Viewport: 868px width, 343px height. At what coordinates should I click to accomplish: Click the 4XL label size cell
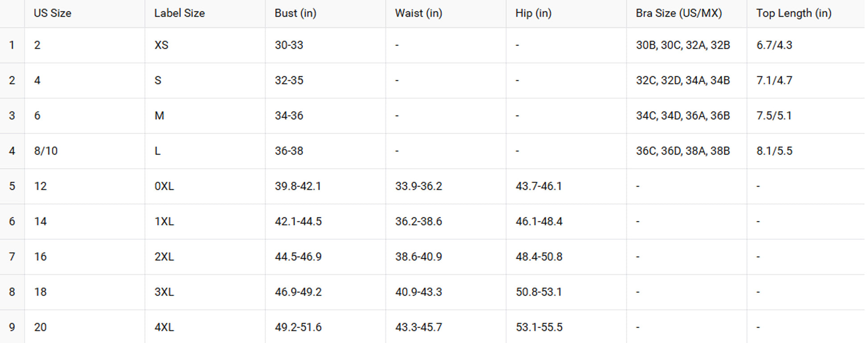[164, 327]
